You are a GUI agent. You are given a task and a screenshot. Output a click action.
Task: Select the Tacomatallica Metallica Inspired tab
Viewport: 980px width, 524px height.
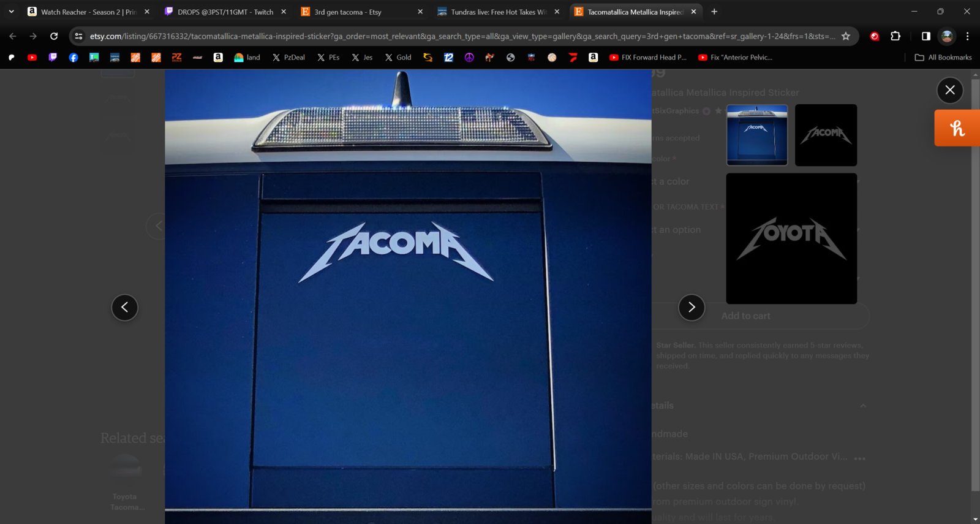pos(635,12)
